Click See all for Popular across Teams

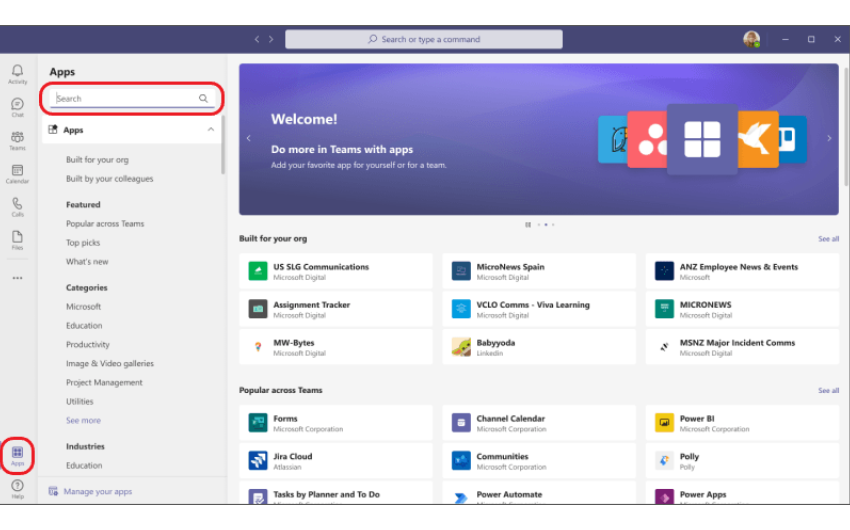tap(828, 390)
